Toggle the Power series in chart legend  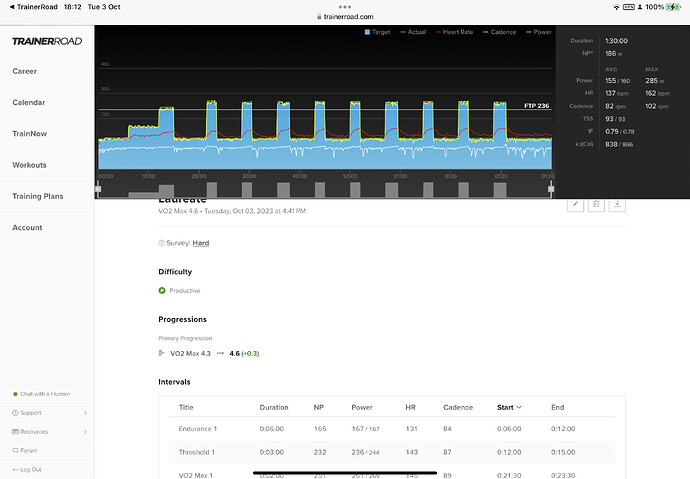pyautogui.click(x=539, y=32)
